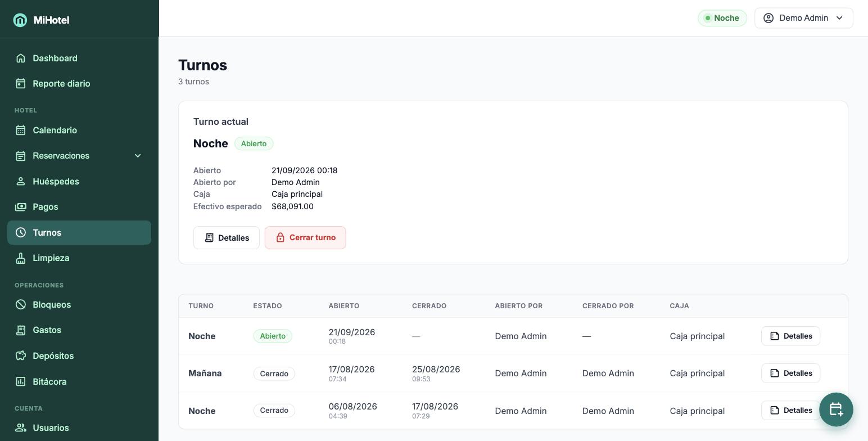Click the Limpieza cleaning icon

pyautogui.click(x=21, y=258)
